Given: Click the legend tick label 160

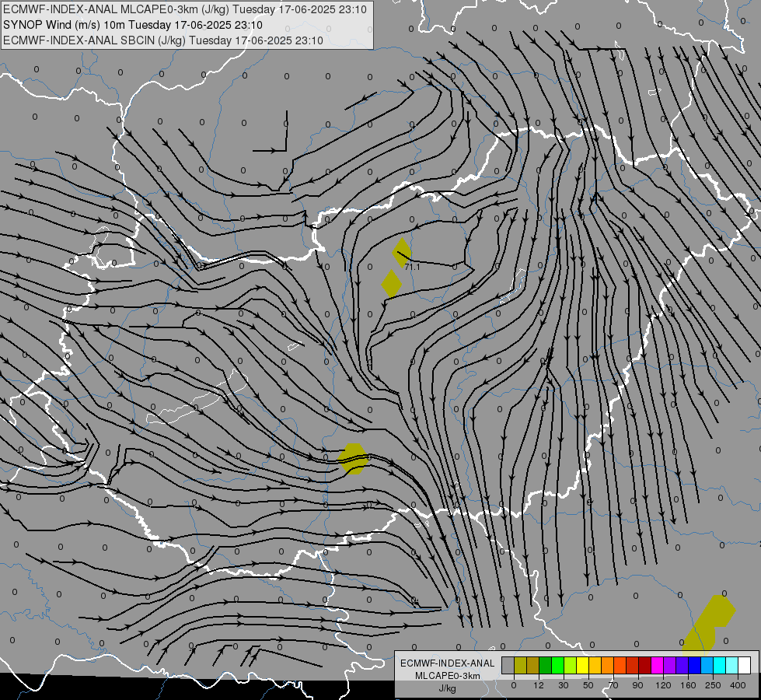Looking at the screenshot, I should (x=688, y=685).
